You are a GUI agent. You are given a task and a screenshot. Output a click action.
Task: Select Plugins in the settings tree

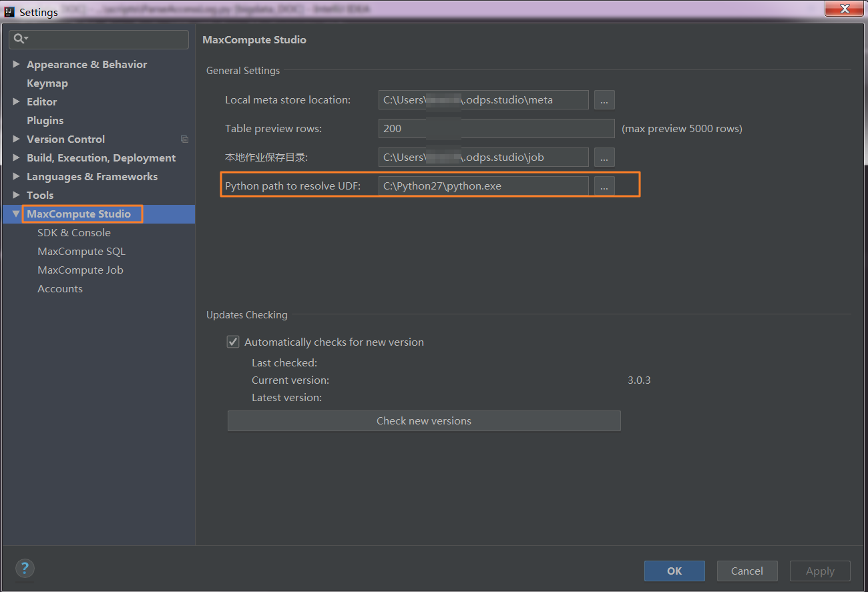45,120
